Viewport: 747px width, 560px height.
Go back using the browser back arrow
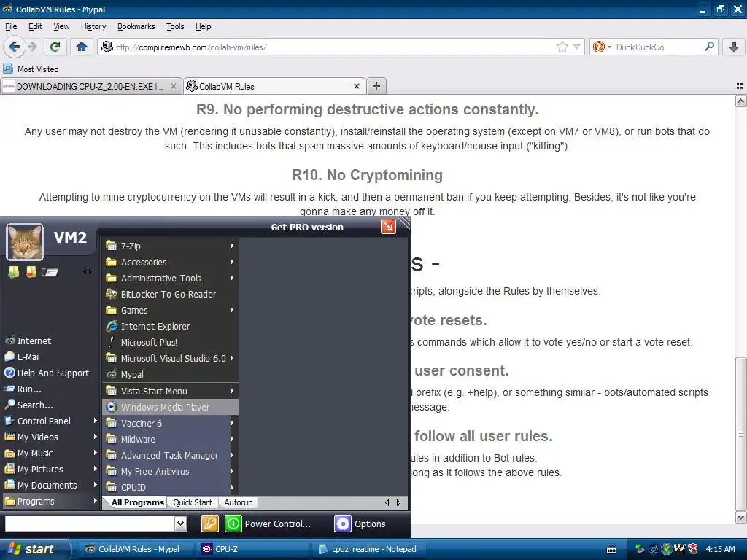coord(14,47)
